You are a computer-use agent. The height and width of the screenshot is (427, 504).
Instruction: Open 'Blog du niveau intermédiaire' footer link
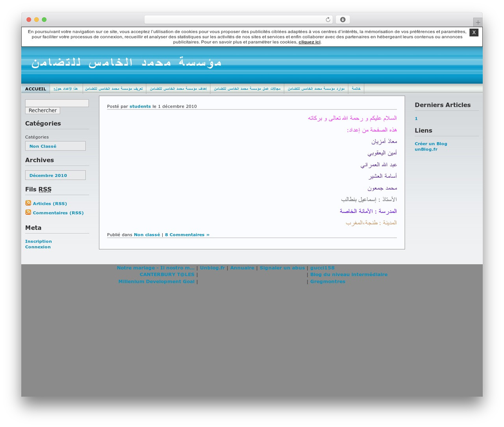tap(349, 275)
